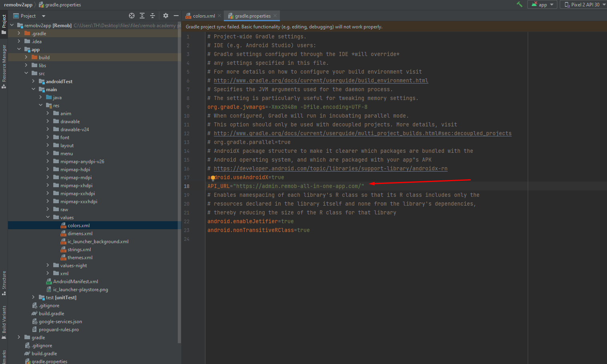Close the colors.xml tab

pos(219,16)
